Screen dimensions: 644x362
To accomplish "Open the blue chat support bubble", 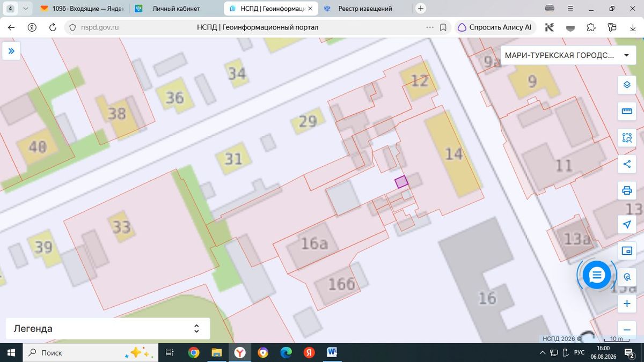I will click(x=596, y=275).
